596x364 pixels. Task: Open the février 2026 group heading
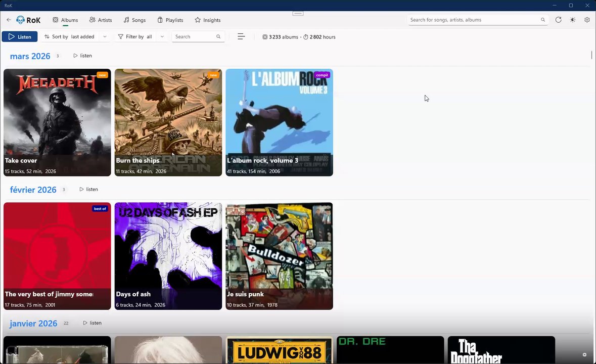click(x=33, y=190)
